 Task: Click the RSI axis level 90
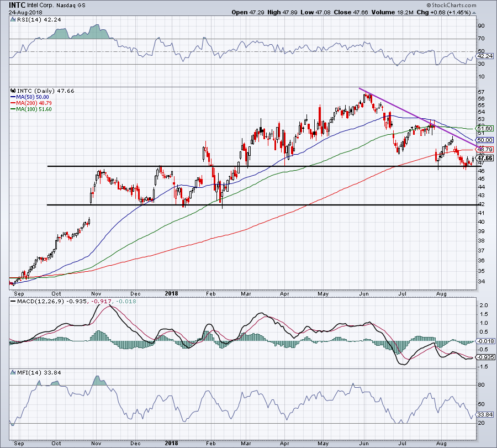point(481,26)
